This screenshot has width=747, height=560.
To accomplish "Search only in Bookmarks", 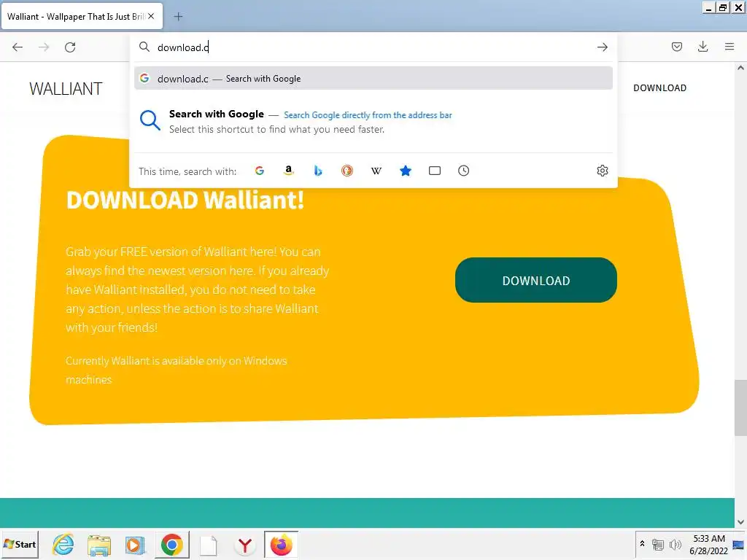I will pos(406,171).
